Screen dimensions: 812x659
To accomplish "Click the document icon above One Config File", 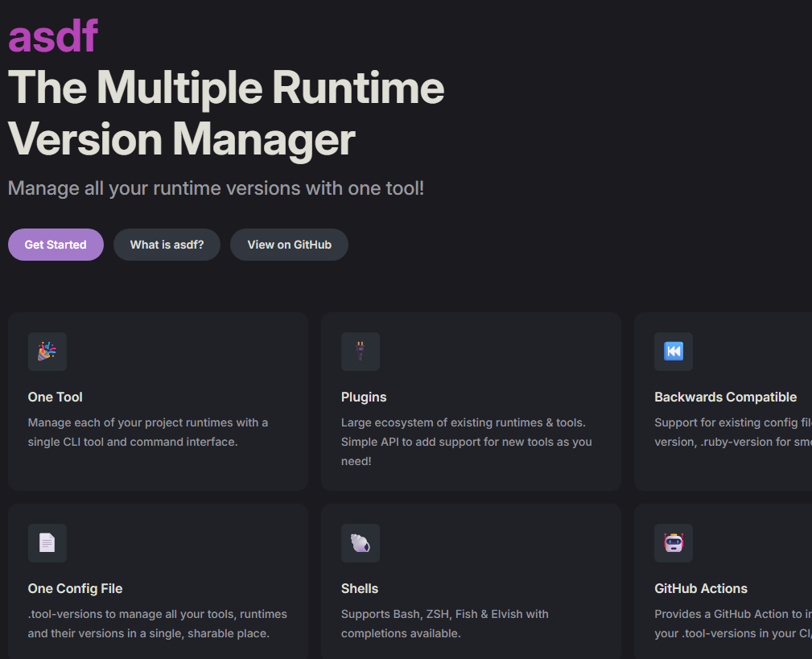I will [x=47, y=543].
